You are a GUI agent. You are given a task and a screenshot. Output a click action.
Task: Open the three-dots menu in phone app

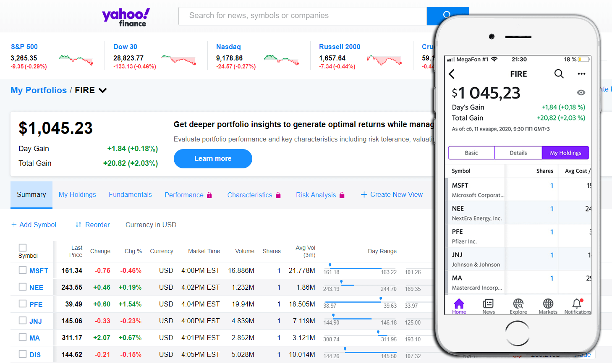[x=581, y=74]
